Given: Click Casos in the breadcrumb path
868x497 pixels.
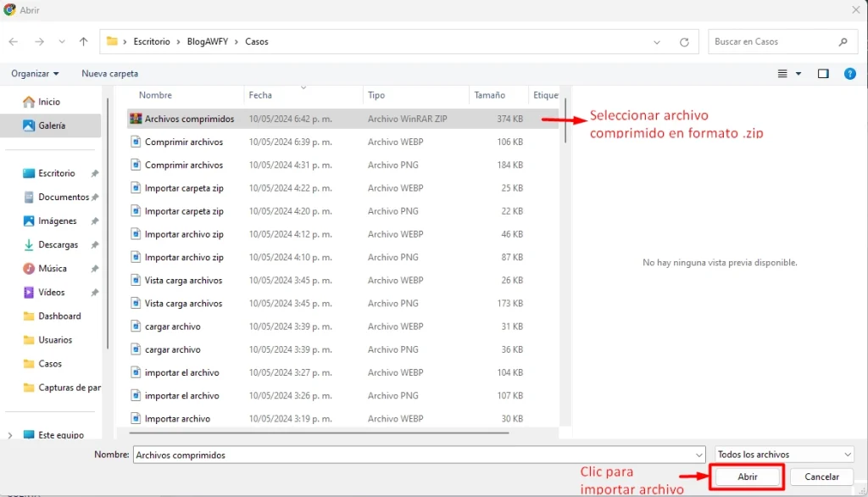Looking at the screenshot, I should [257, 42].
